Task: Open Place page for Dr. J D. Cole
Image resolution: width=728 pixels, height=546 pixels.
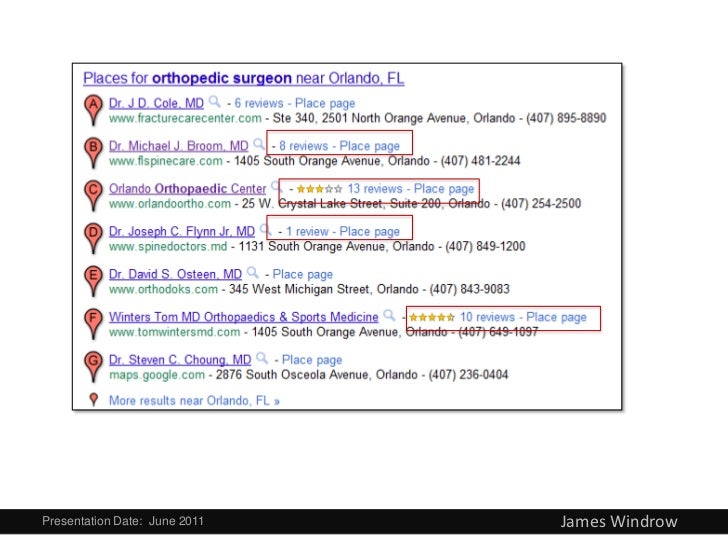Action: pos(325,103)
